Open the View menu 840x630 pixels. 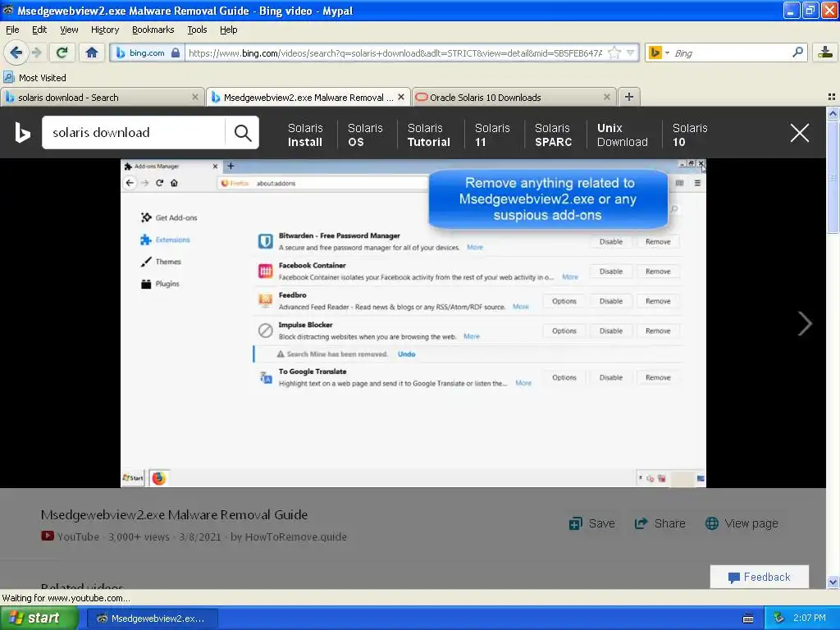coord(69,30)
